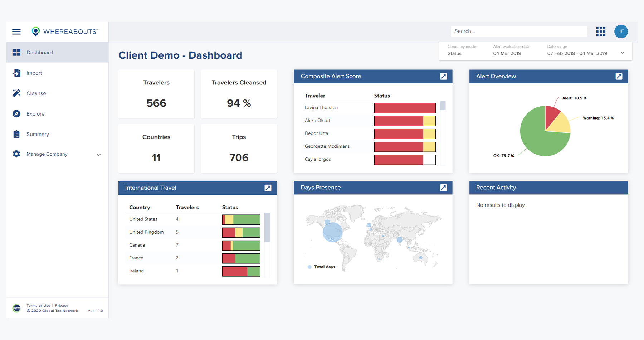Open the Cleanse section

[36, 93]
